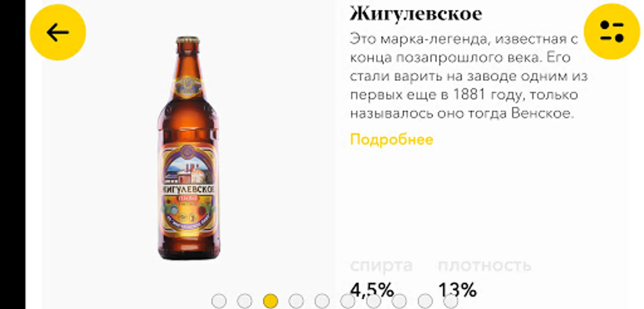Screen dimensions: 644x309
Task: Click the Жигулевское heading title
Action: pyautogui.click(x=416, y=14)
